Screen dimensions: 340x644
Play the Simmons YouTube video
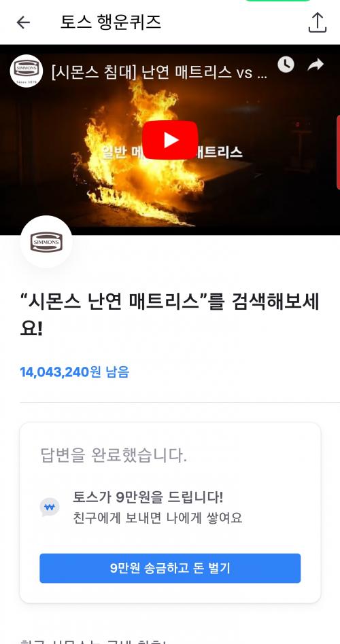(x=170, y=140)
